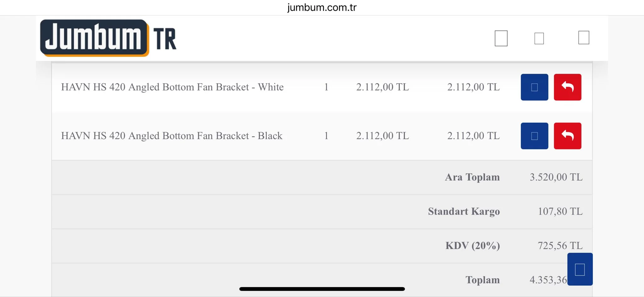Click the leftmost header icon next to the logo area
The image size is (644, 297).
point(501,38)
